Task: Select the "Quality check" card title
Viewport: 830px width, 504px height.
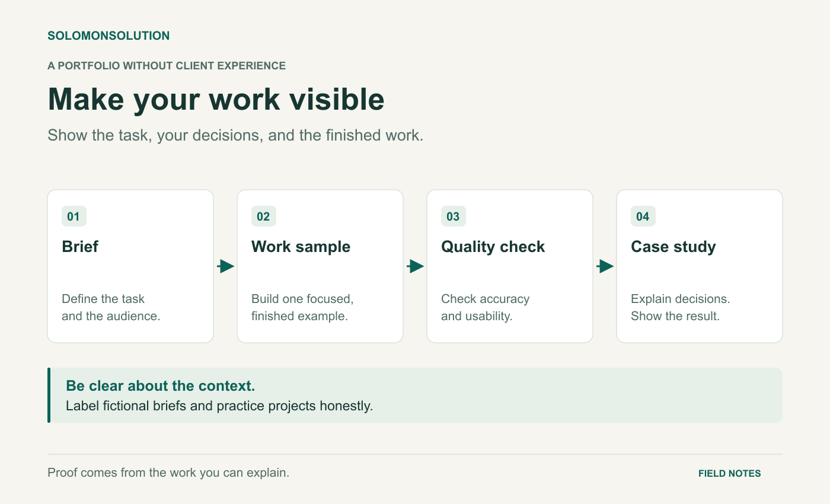Action: [493, 247]
